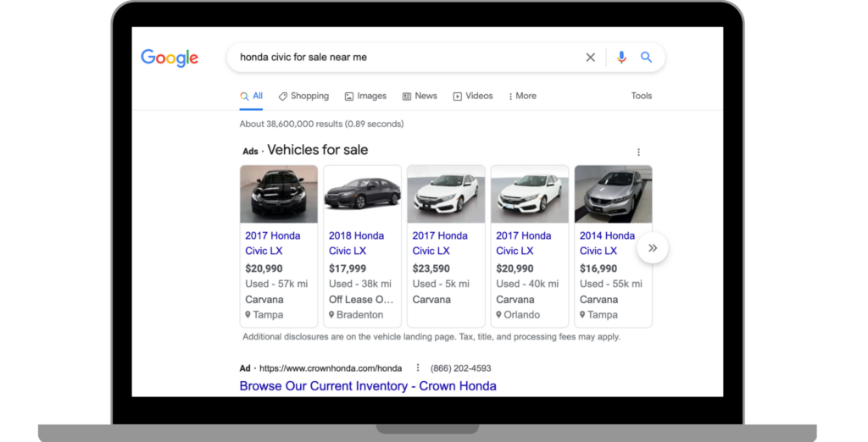Click the Bradenton location label
Viewport: 868px width, 442px height.
coord(356,315)
